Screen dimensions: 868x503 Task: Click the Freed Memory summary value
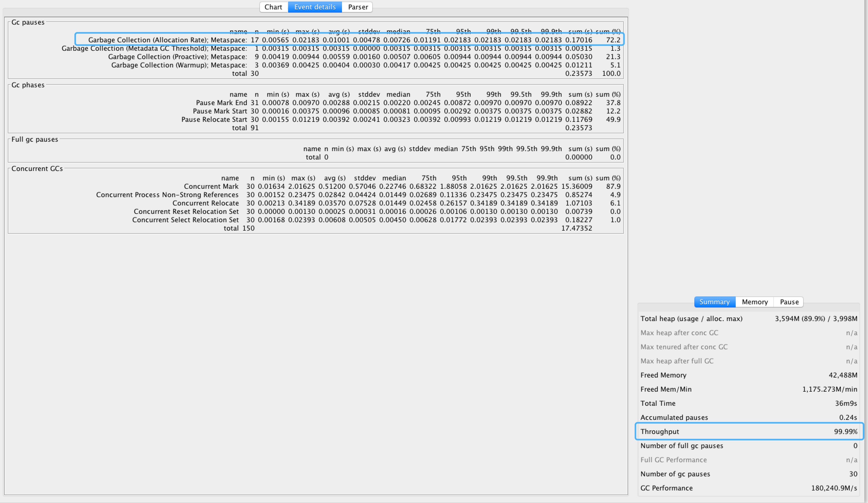pyautogui.click(x=843, y=375)
